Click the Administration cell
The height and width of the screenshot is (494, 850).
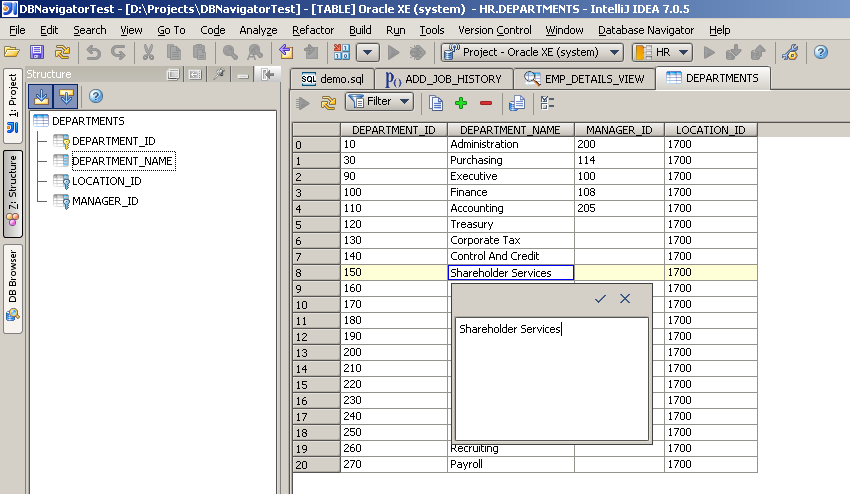[x=511, y=144]
